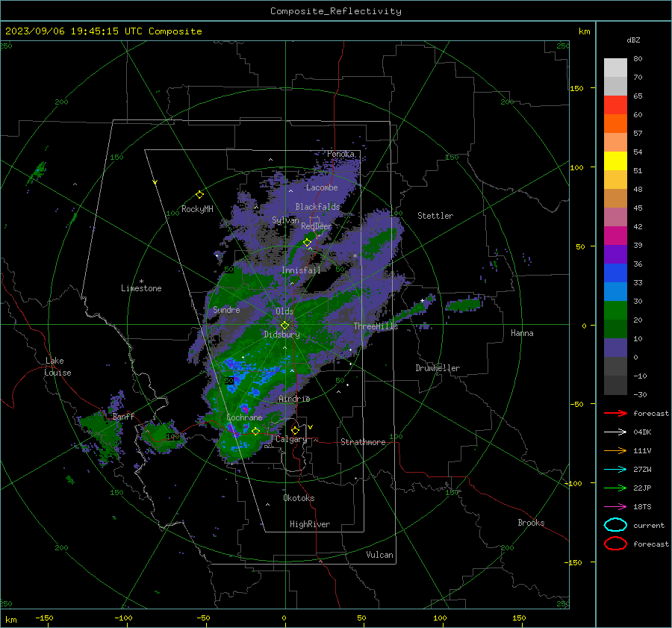Click the Limestone label
Image resolution: width=672 pixels, height=628 pixels.
point(141,288)
